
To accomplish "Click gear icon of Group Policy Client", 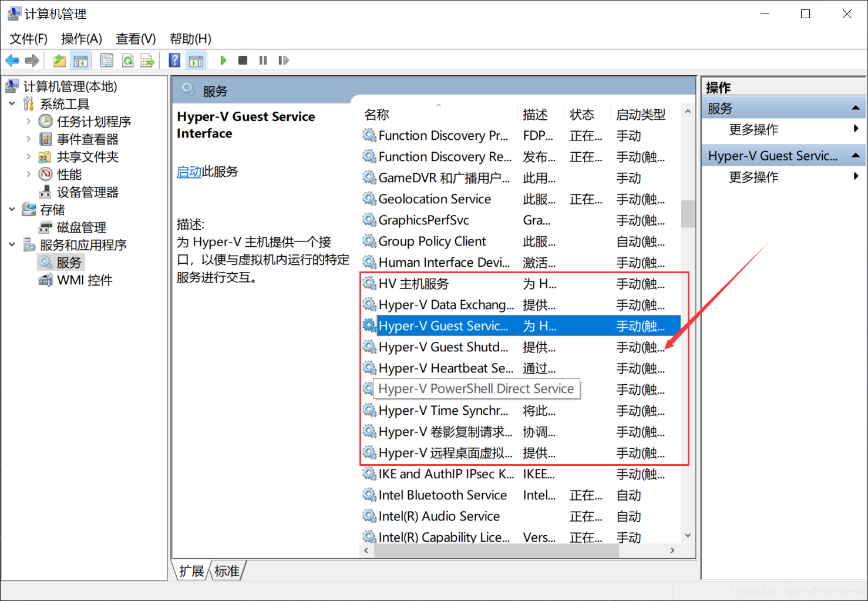I will 369,241.
